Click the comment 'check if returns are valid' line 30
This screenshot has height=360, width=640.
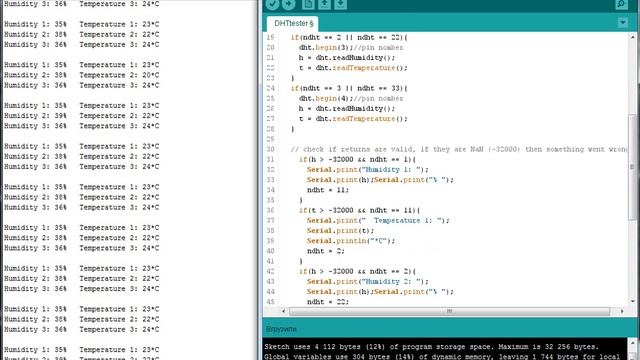click(459, 149)
